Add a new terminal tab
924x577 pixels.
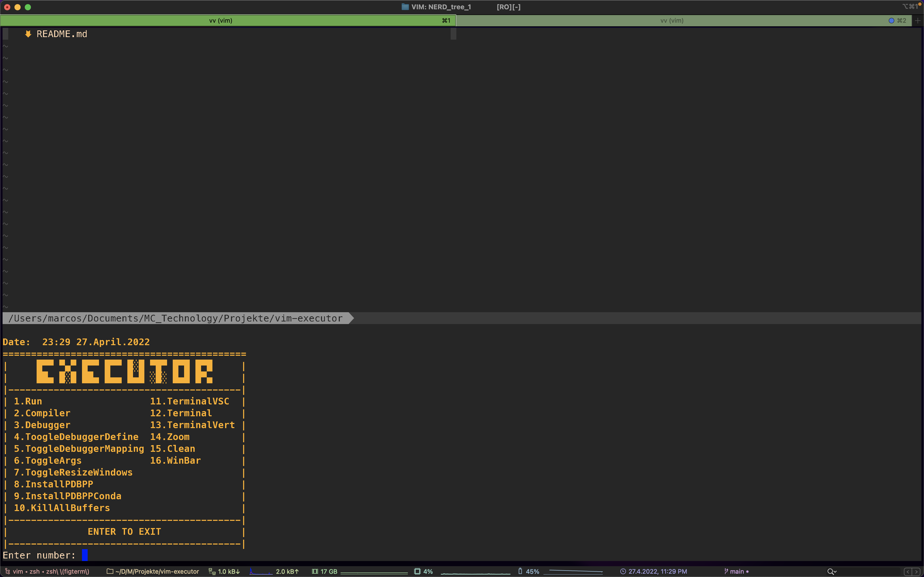(x=918, y=21)
